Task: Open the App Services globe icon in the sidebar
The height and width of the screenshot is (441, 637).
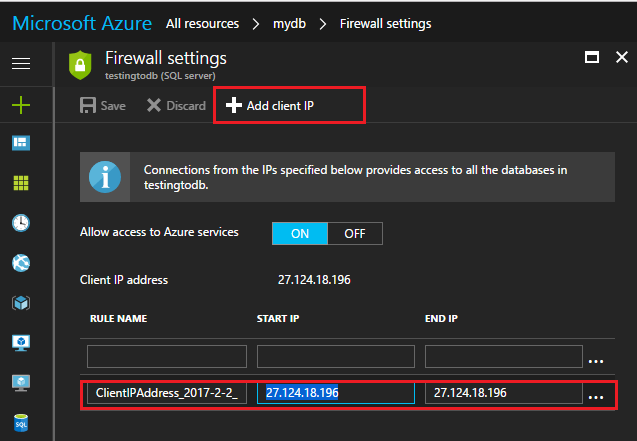Action: pos(21,263)
